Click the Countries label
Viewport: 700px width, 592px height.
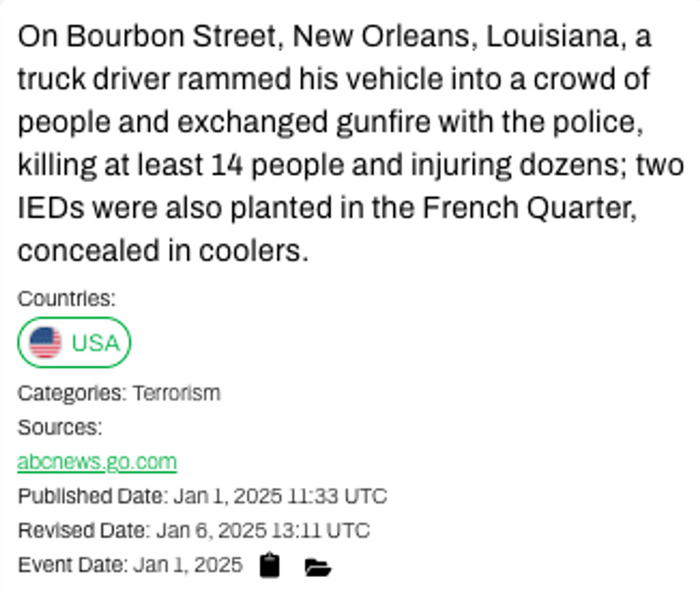[x=66, y=299]
